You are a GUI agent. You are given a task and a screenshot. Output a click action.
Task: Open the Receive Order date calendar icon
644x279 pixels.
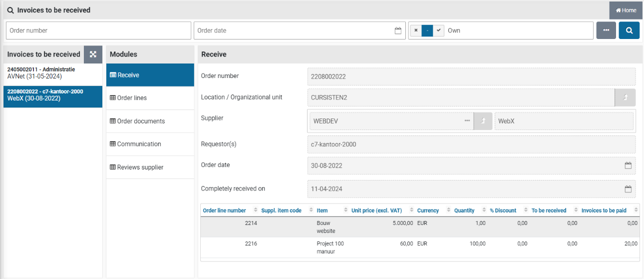pos(629,165)
